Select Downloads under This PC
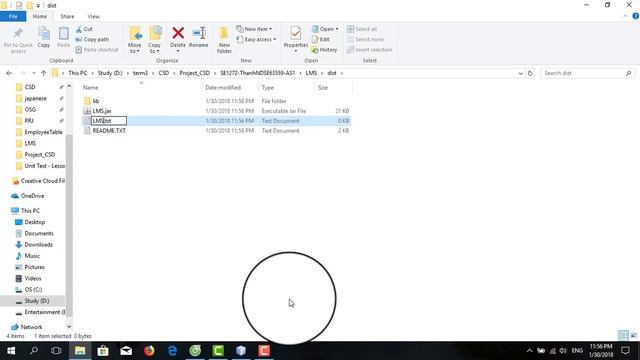 (38, 244)
